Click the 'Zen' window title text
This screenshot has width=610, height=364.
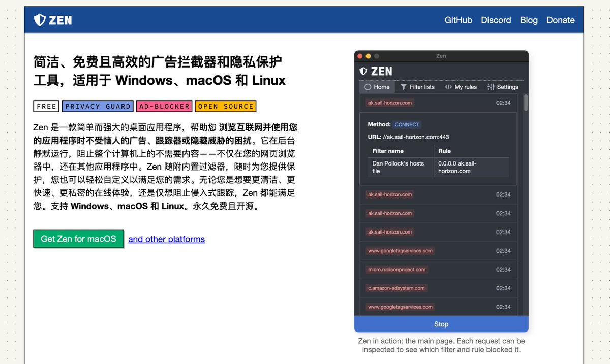click(x=441, y=56)
